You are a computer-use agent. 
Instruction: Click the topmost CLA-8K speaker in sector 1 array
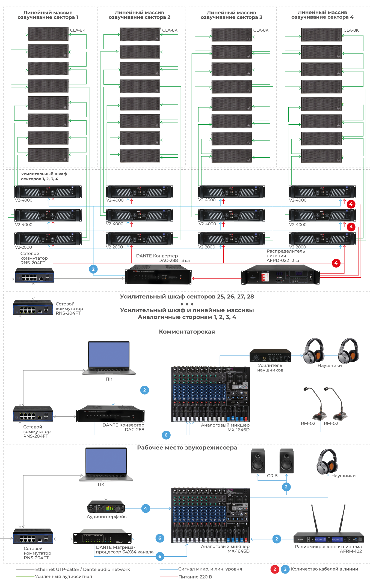pyautogui.click(x=48, y=34)
